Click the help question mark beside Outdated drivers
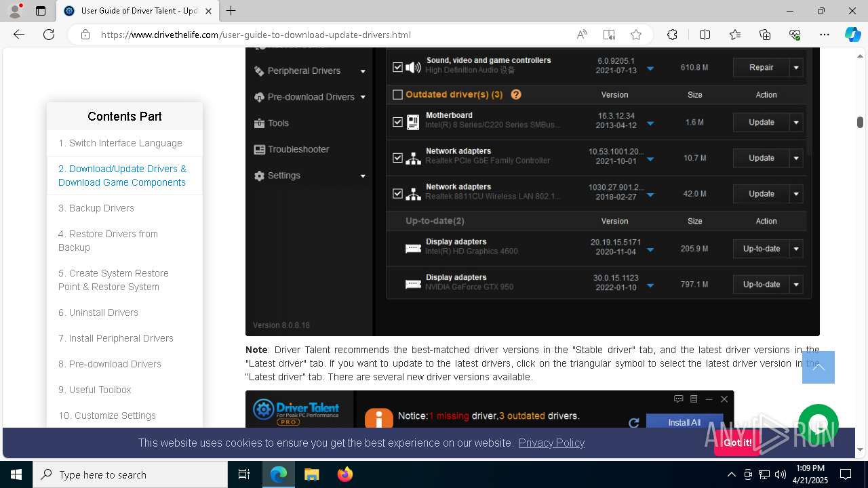 (x=516, y=95)
